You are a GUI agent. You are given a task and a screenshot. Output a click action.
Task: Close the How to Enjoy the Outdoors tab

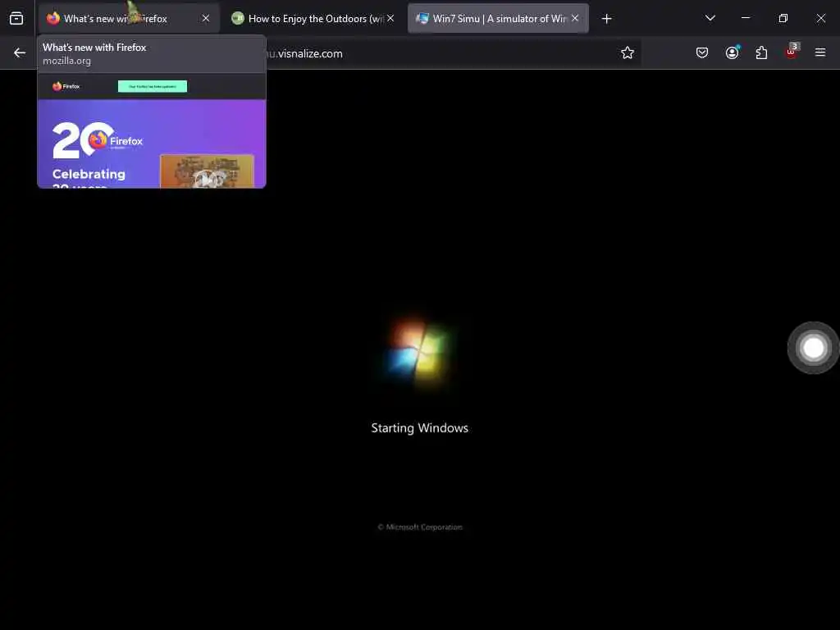tap(390, 19)
